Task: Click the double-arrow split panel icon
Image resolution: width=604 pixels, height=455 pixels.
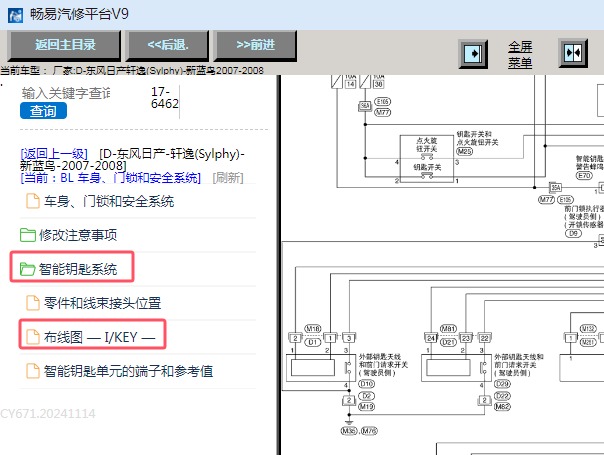Action: pyautogui.click(x=573, y=53)
